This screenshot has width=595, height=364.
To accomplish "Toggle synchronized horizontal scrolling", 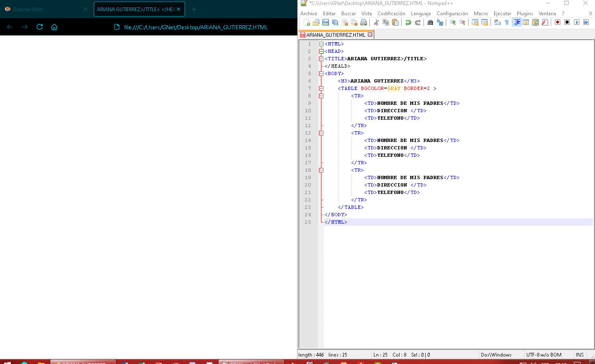I will point(485,22).
